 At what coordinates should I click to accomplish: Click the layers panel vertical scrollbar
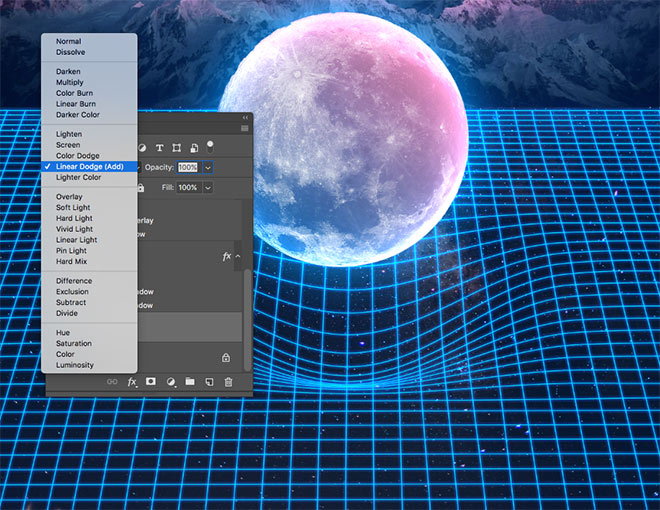coord(248,320)
